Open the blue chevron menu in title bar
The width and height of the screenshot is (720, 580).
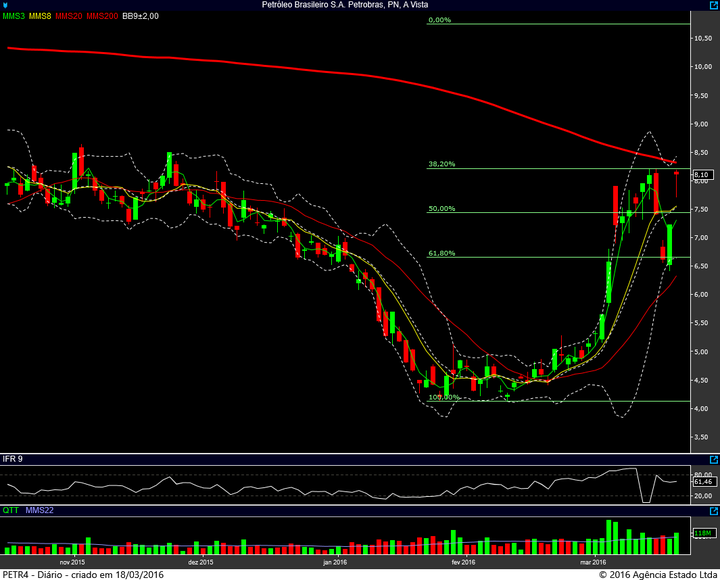pos(4,6)
